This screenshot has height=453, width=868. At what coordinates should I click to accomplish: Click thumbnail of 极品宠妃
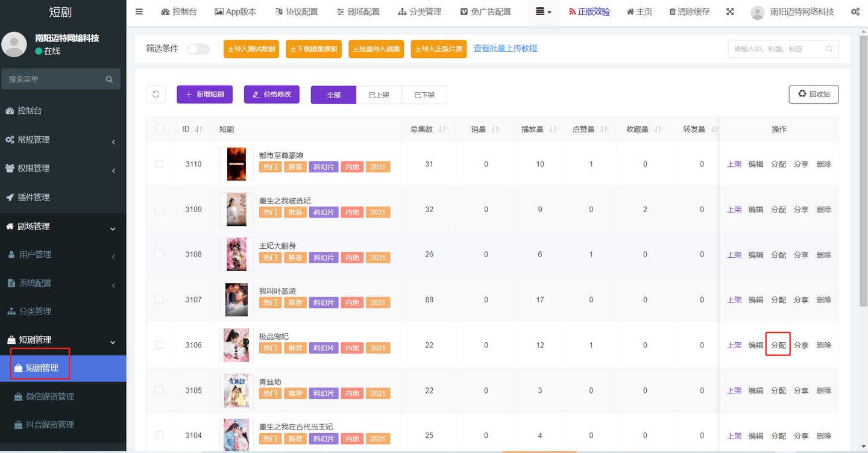click(x=236, y=345)
